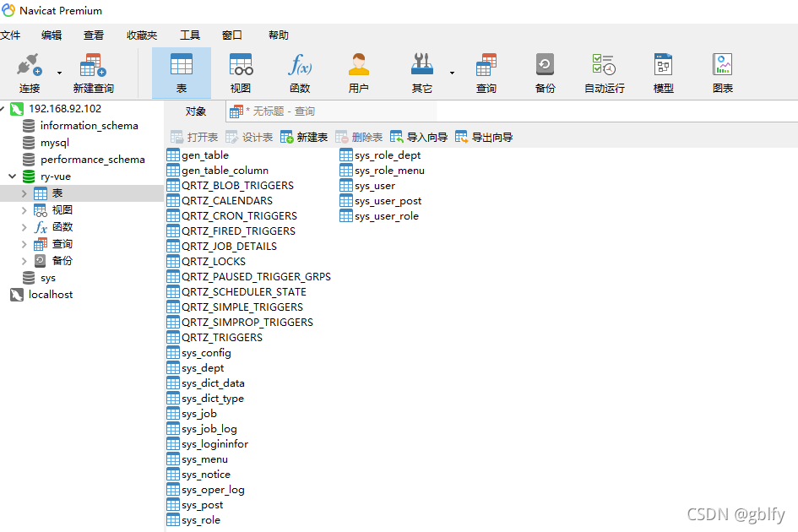Click the ry-vue green database icon
The width and height of the screenshot is (798, 532).
[x=29, y=176]
